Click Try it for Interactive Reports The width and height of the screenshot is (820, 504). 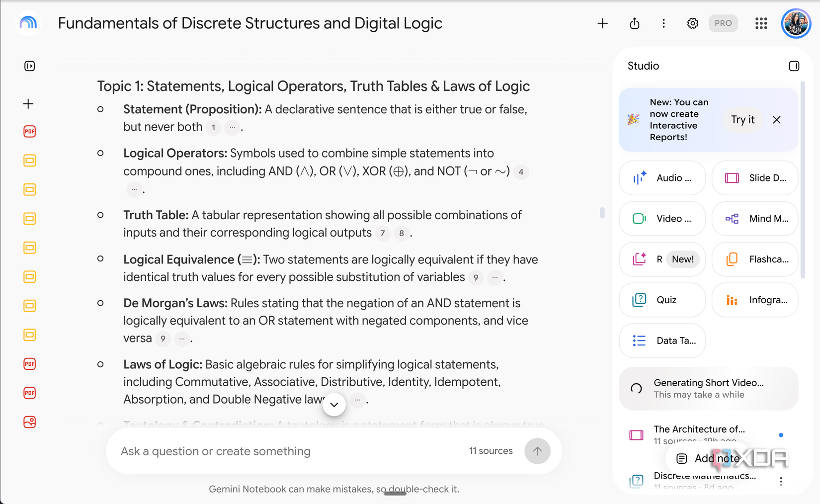click(x=742, y=120)
